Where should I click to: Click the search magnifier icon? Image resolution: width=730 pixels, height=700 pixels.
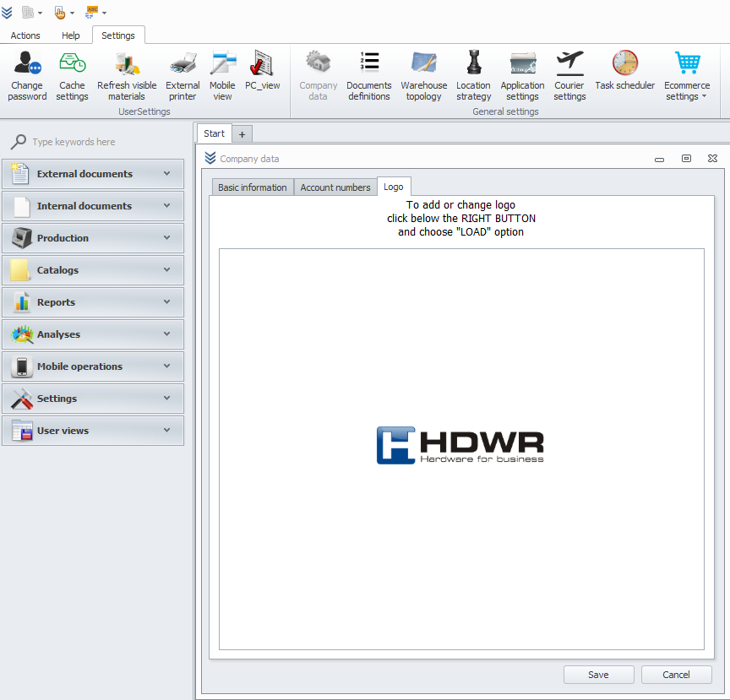[x=18, y=142]
